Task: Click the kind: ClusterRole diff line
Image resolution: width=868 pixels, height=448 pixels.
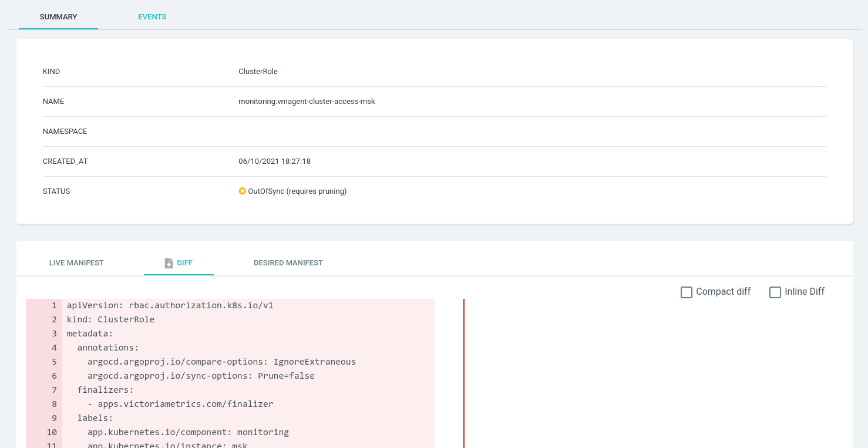Action: pyautogui.click(x=110, y=319)
